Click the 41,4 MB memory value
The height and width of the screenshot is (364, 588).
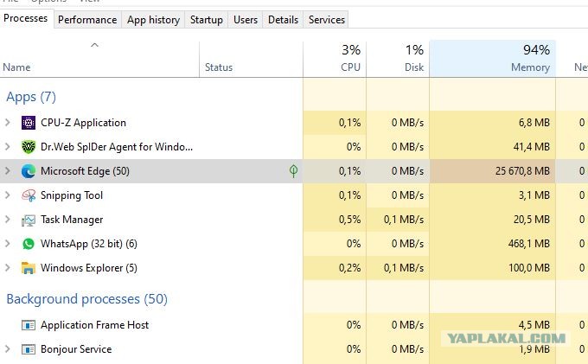tap(532, 147)
